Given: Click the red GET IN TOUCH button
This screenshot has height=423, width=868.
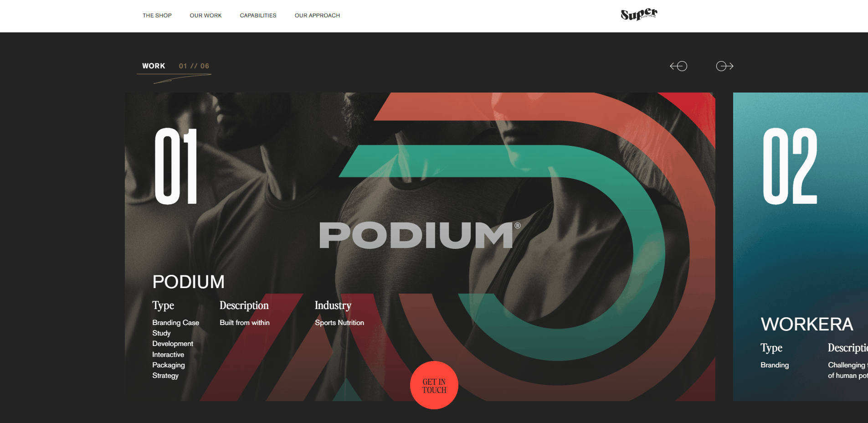Looking at the screenshot, I should point(434,385).
